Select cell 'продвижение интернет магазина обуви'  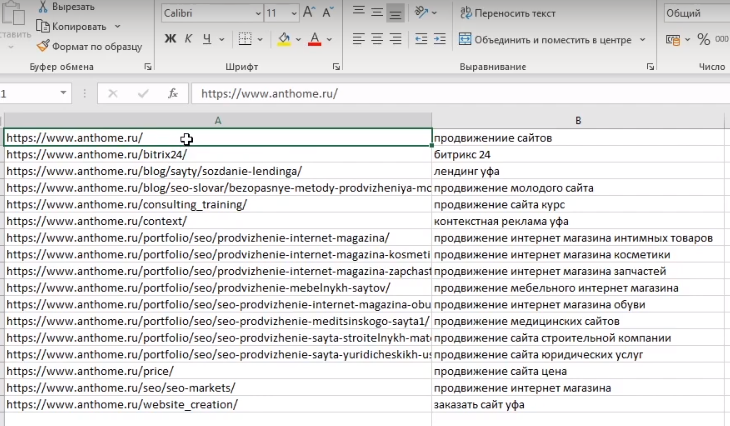(x=578, y=304)
